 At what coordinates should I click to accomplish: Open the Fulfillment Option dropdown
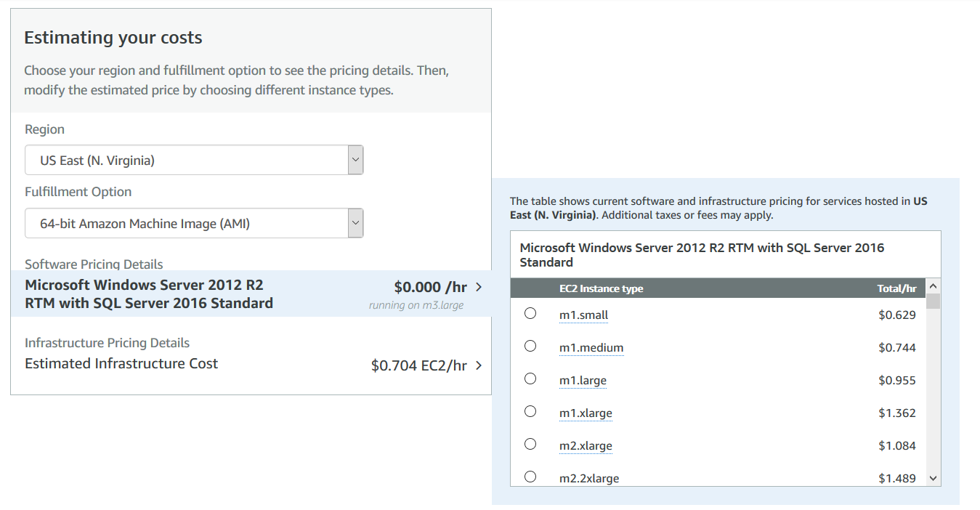(194, 223)
